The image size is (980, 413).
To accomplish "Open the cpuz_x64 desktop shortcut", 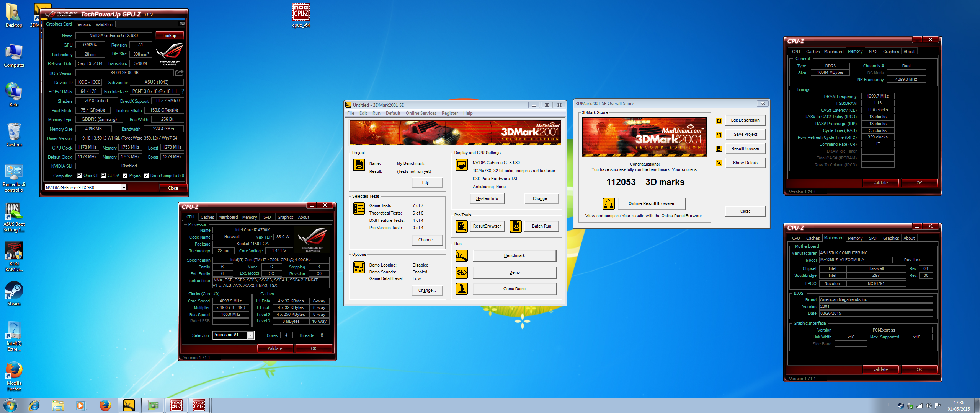I will click(301, 15).
